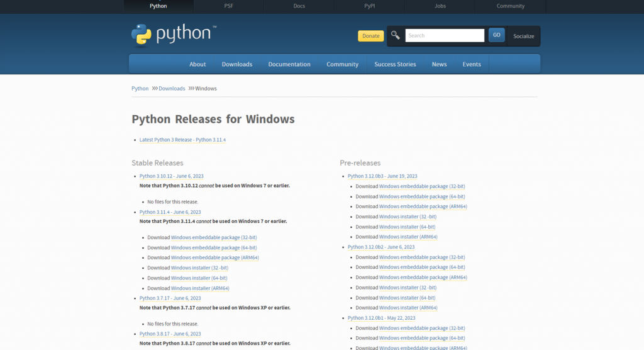Viewport: 644px width, 350px height.
Task: Open Python 3.8.17 - June 6, 2023 link
Action: [170, 334]
